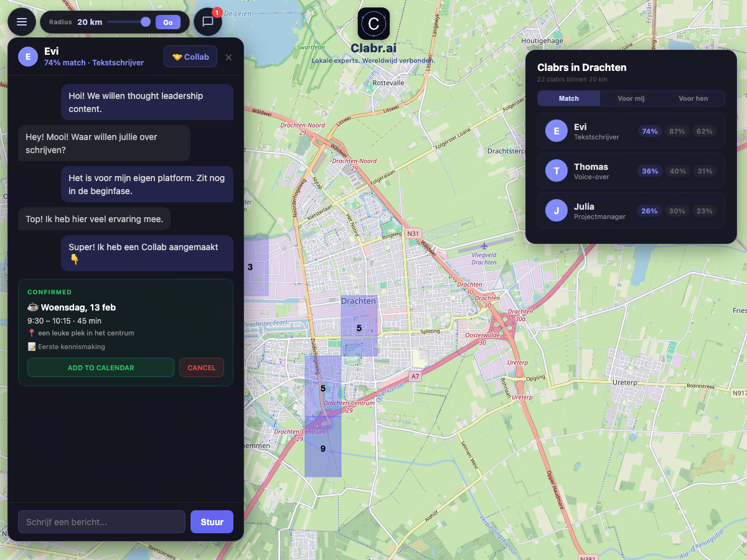Open chat notifications via the speech bubble icon

point(207,22)
